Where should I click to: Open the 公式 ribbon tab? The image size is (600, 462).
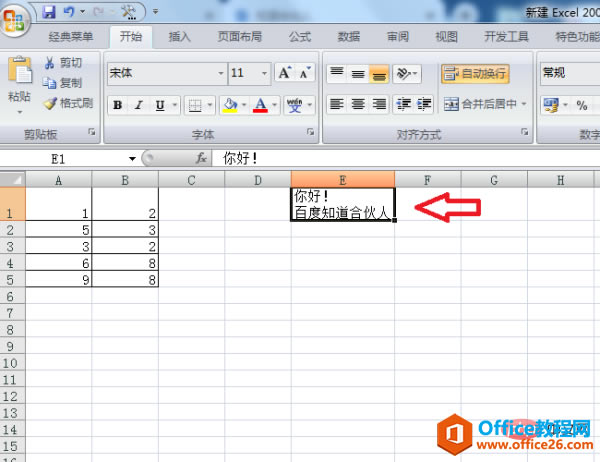tap(300, 37)
